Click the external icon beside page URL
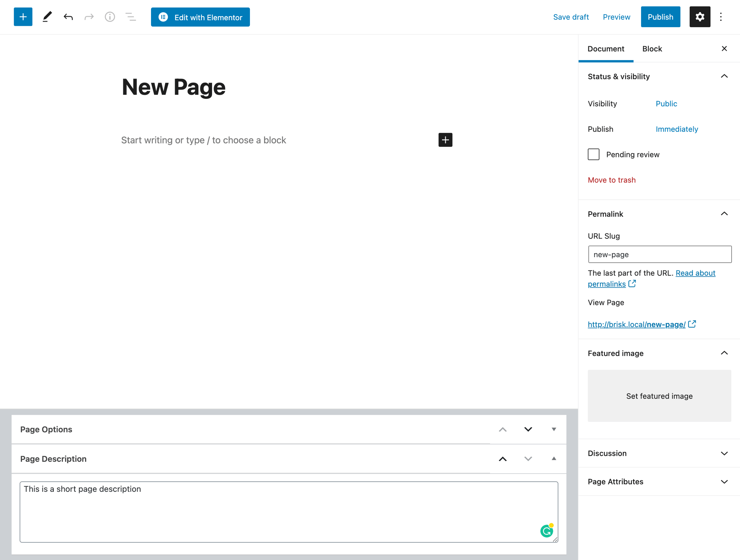 [x=692, y=324]
